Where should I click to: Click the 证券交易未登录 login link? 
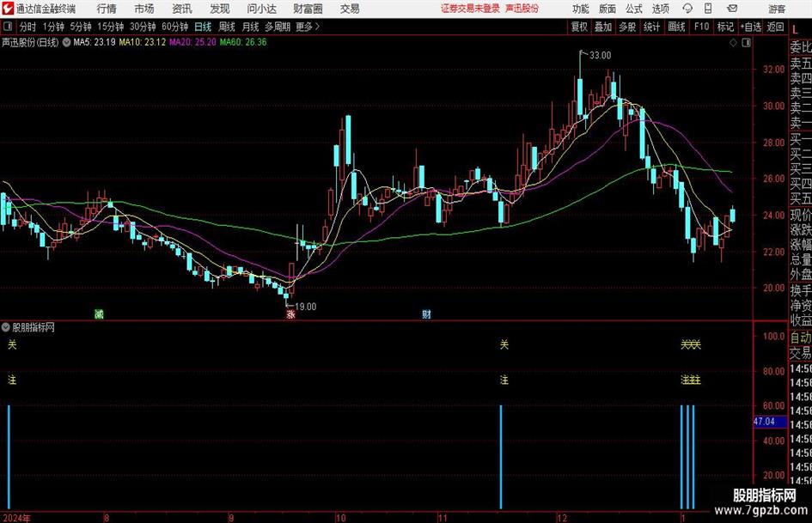tap(470, 9)
